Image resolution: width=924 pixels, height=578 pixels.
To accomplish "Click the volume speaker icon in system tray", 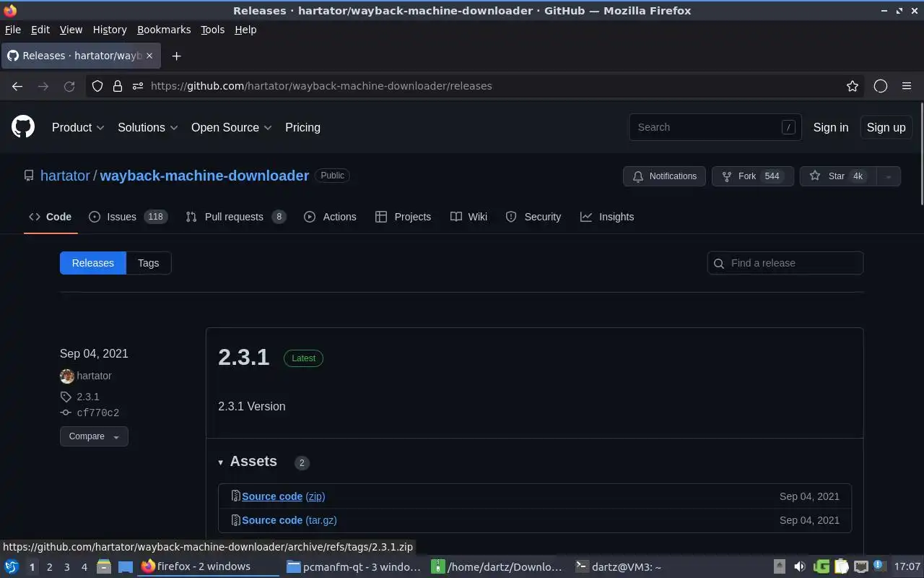I will point(799,566).
